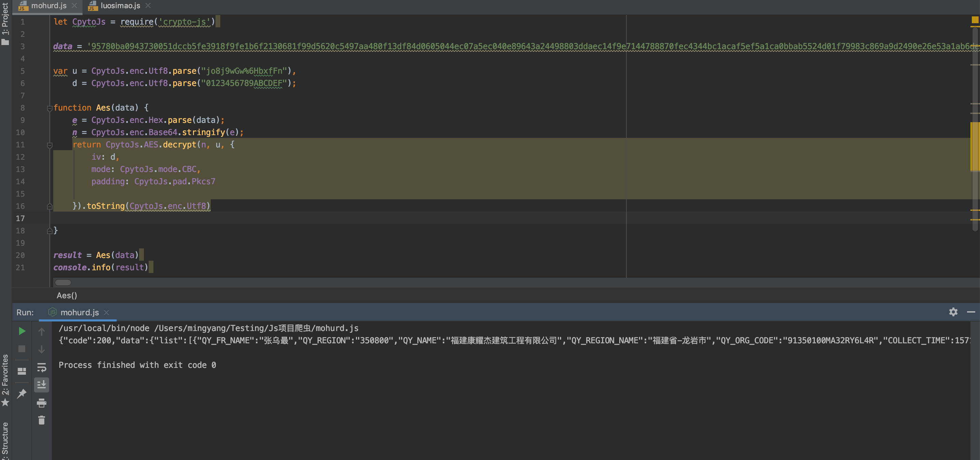Screen dimensions: 980x460
Task: Click toString(CpytoJs.enc.Utf8) on line 16
Action: (x=148, y=206)
